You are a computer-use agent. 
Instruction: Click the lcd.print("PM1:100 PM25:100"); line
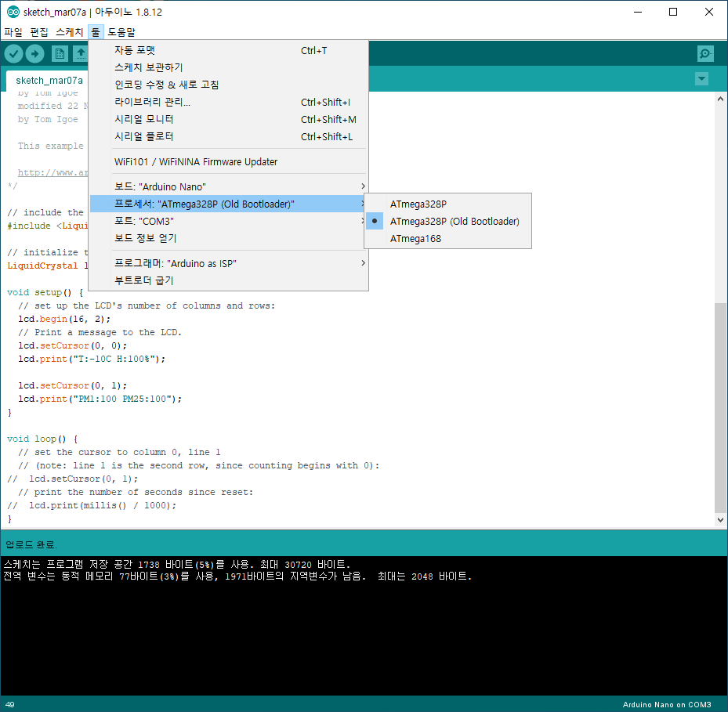tap(100, 399)
